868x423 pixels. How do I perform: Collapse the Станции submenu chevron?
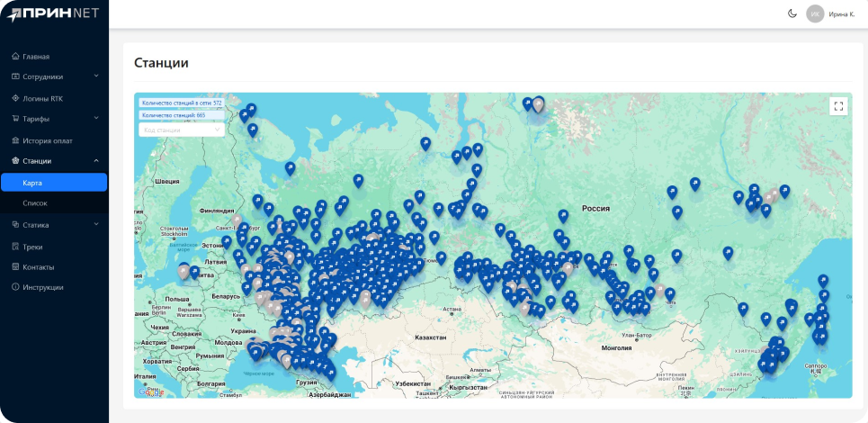pos(96,161)
